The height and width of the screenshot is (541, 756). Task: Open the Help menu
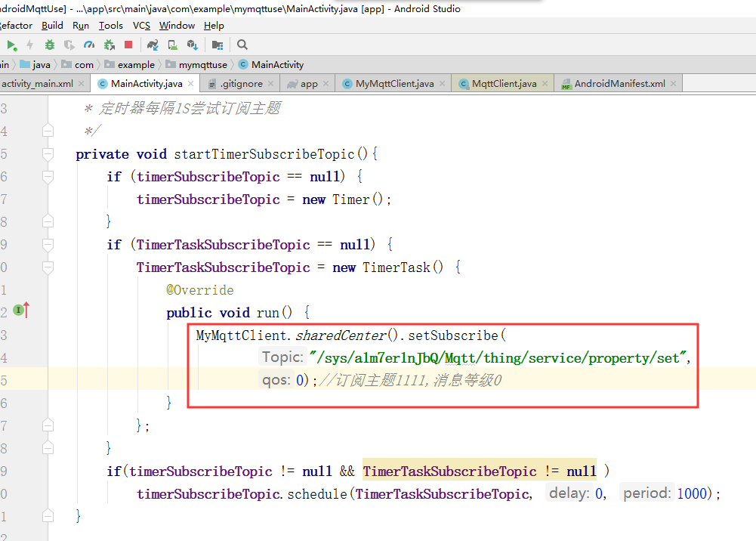214,26
